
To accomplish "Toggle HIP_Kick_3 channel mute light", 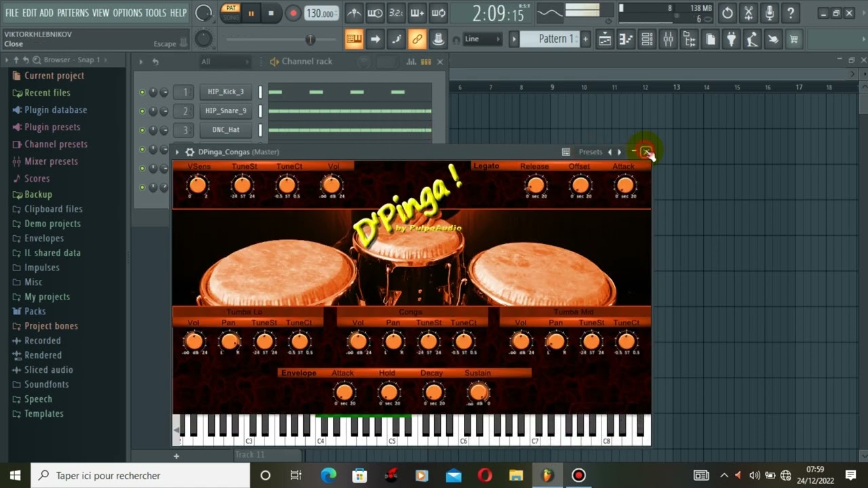I will (142, 91).
